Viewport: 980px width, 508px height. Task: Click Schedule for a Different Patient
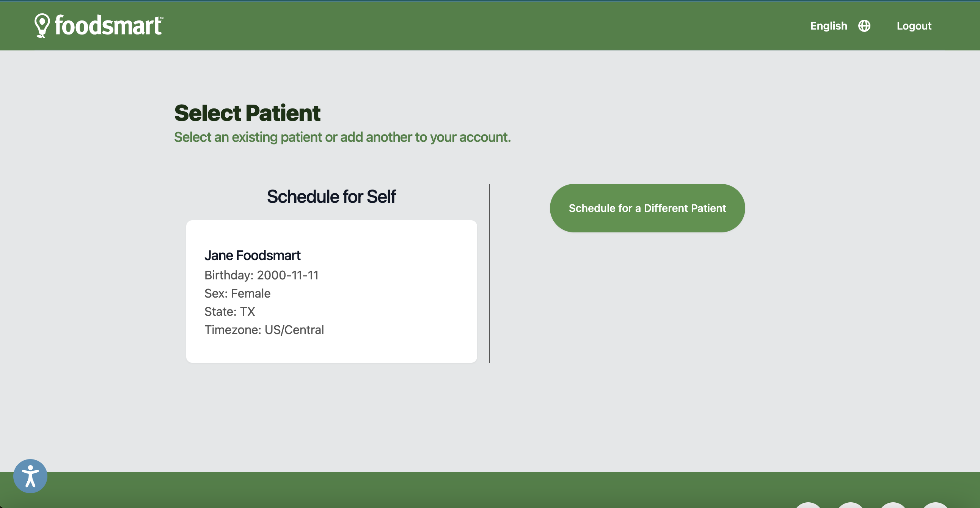tap(647, 208)
